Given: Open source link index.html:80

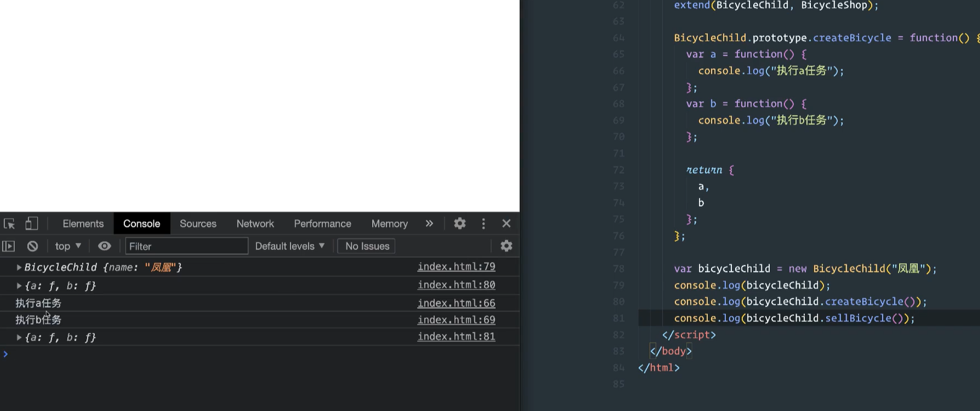Looking at the screenshot, I should coord(456,285).
